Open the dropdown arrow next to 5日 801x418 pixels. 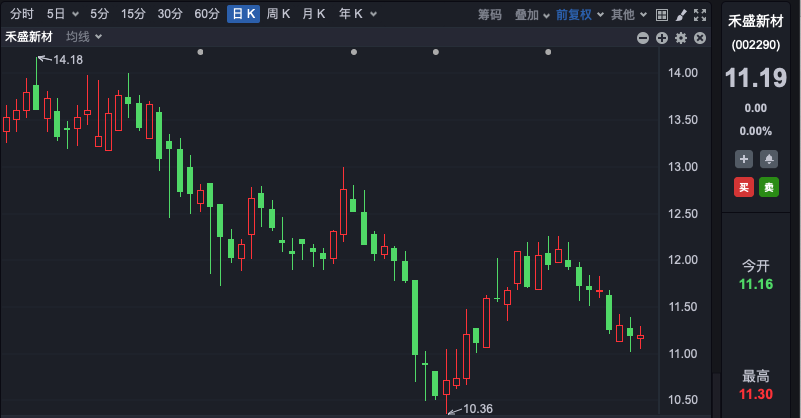[75, 14]
